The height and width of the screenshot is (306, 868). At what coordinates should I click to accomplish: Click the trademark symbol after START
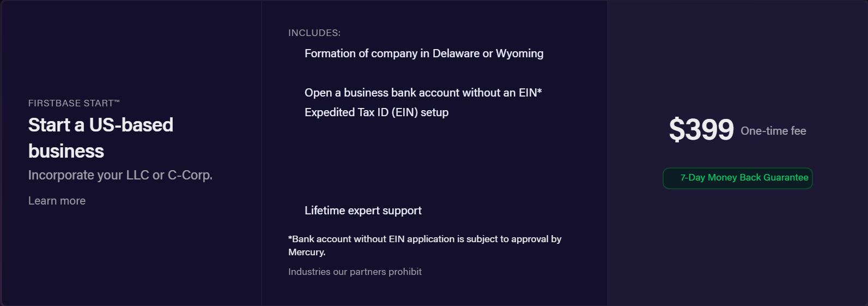117,101
